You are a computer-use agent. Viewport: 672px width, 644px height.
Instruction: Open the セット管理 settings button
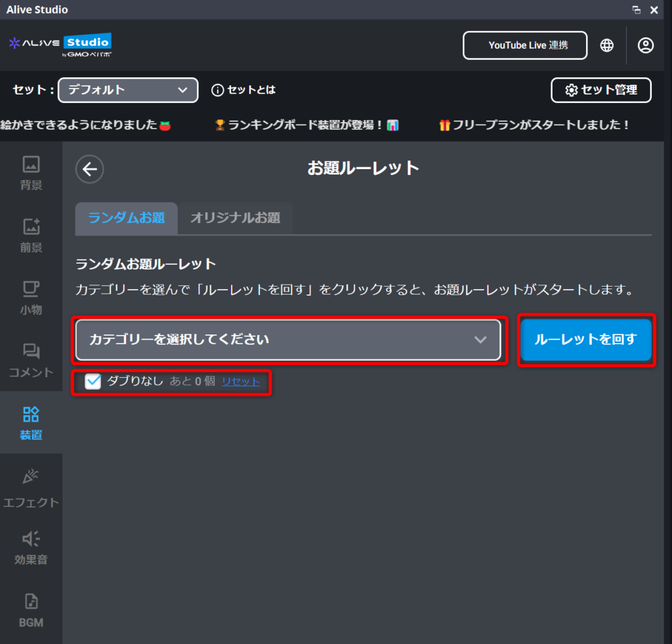600,90
